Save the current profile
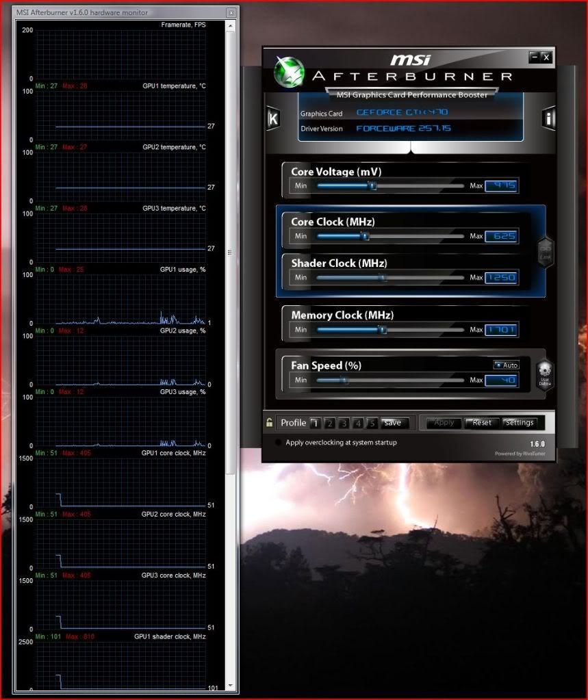The height and width of the screenshot is (700, 588). pyautogui.click(x=392, y=423)
